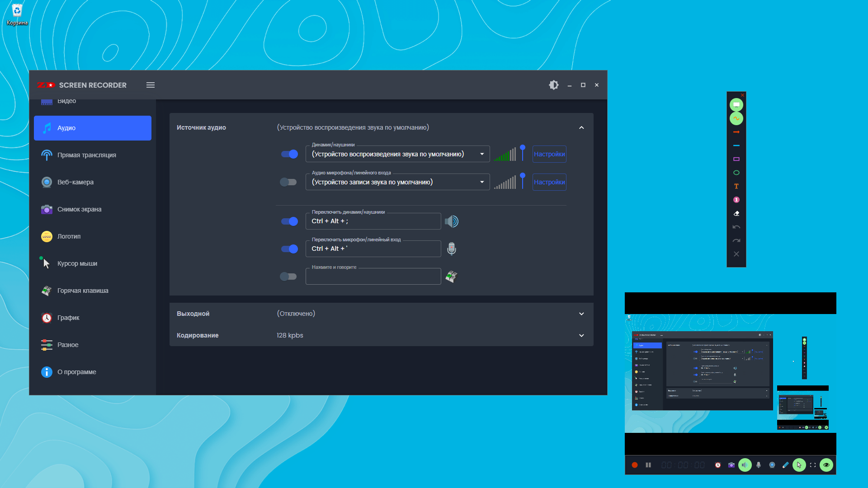This screenshot has width=868, height=488.
Task: Click the pencil draw icon in recorder bar
Action: coord(785,465)
